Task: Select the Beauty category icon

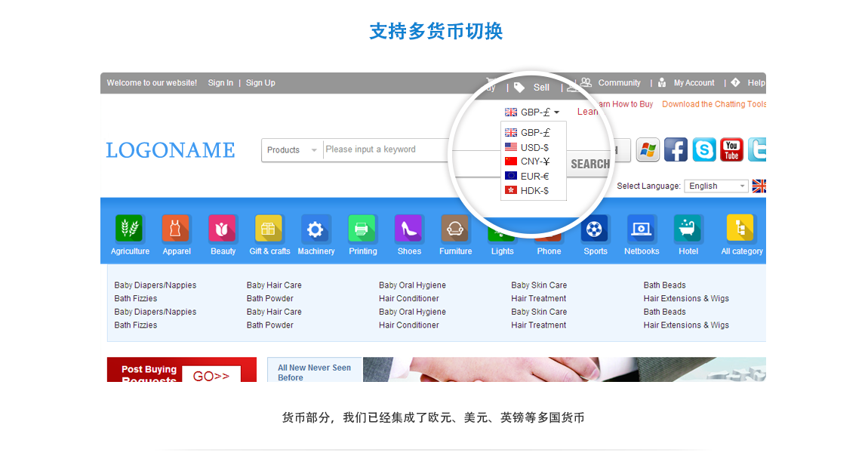Action: coord(223,228)
